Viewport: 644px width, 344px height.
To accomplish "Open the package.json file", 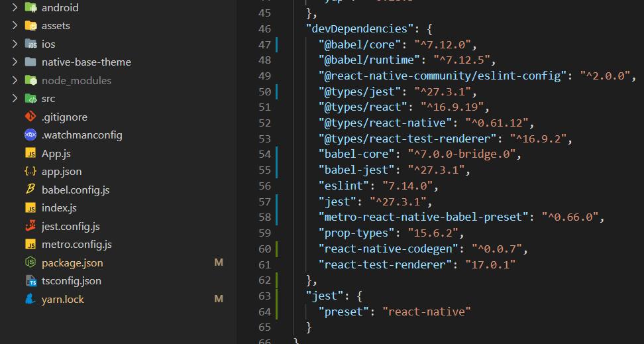I will [x=72, y=263].
